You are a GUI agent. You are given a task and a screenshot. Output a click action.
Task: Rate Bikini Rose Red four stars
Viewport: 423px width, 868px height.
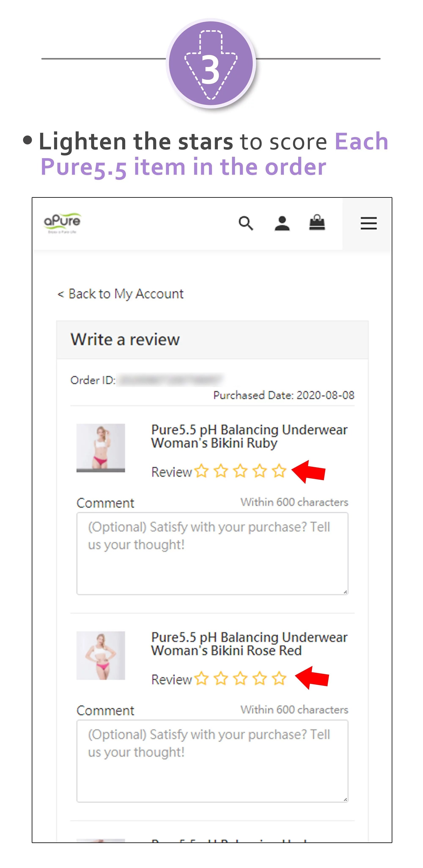point(260,678)
